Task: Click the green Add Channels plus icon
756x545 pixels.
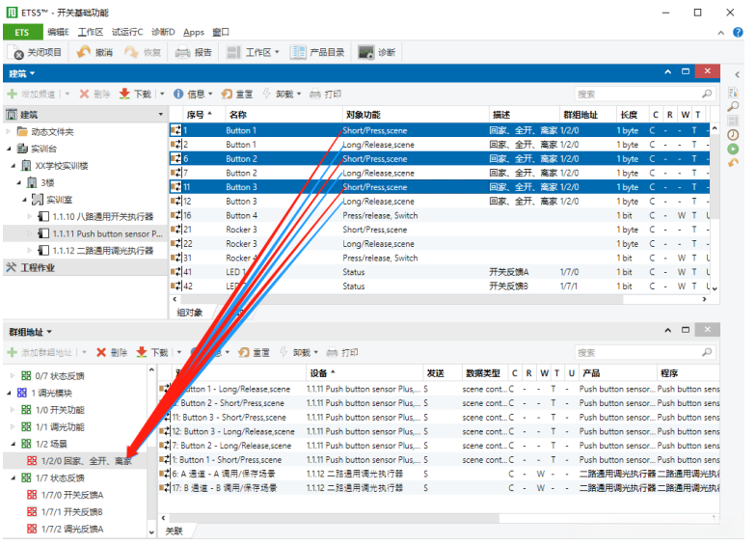Action: click(x=12, y=95)
